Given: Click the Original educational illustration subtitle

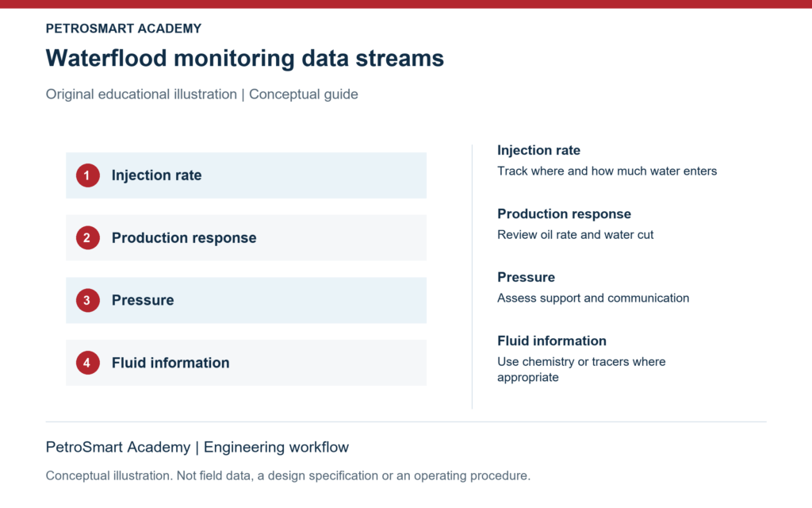Looking at the screenshot, I should pos(201,94).
